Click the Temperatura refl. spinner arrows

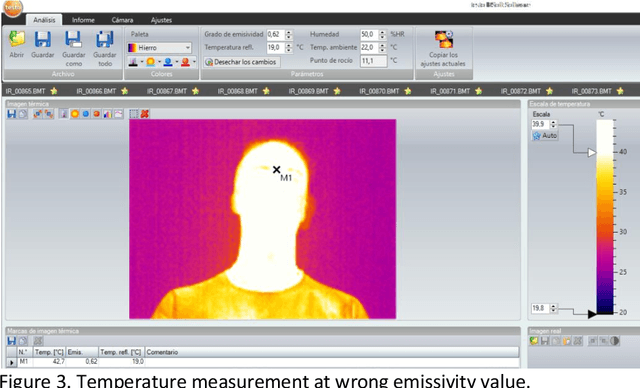pyautogui.click(x=289, y=48)
